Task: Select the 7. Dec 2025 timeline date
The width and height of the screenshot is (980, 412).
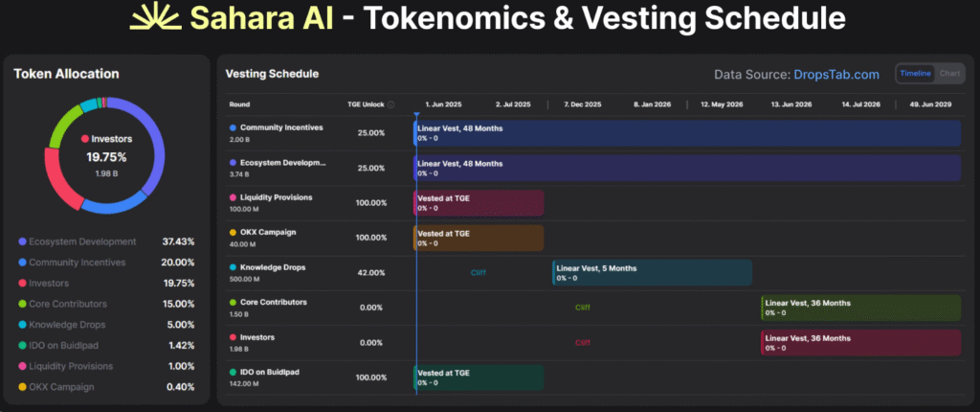Action: coord(582,104)
